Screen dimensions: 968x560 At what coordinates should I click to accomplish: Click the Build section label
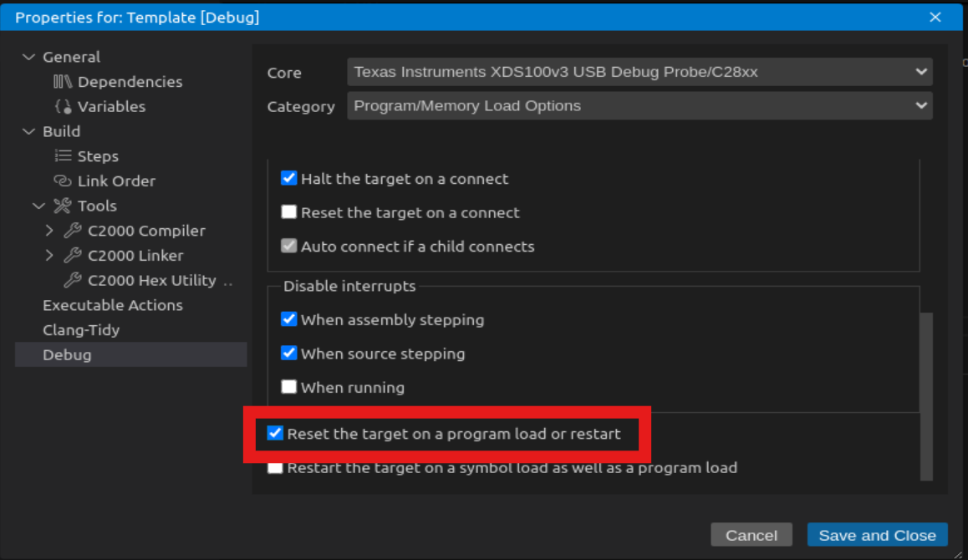pos(61,131)
